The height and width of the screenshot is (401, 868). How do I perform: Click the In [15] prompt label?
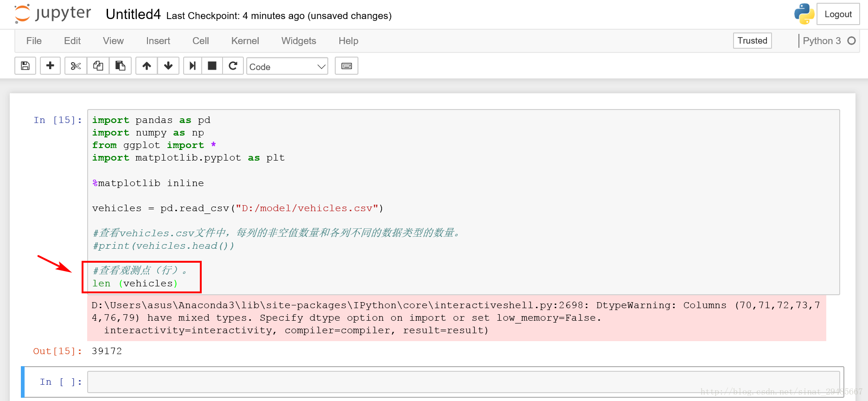coord(58,120)
